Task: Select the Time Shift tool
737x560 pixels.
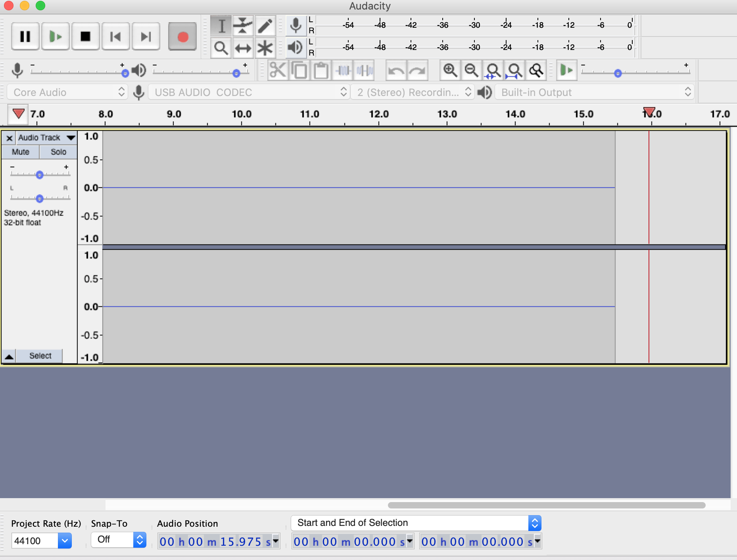Action: tap(243, 48)
